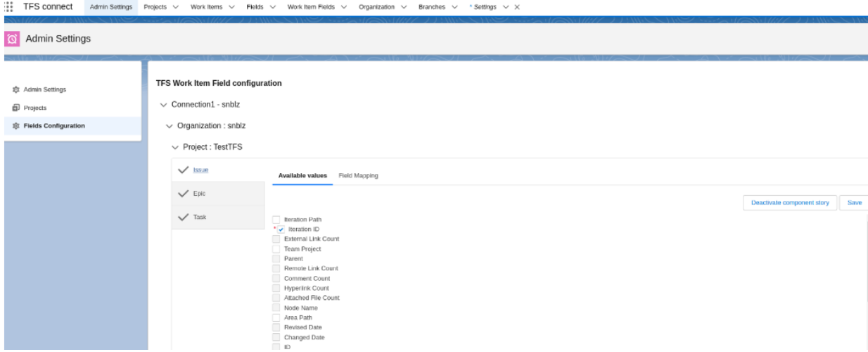Tick the External Link Count checkbox

[276, 239]
